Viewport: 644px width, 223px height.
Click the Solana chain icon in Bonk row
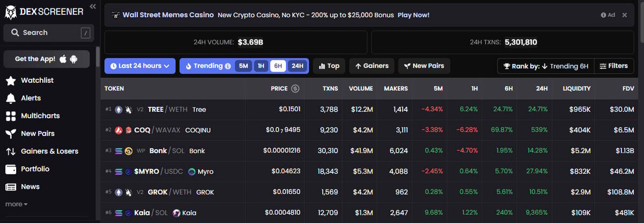pos(119,151)
